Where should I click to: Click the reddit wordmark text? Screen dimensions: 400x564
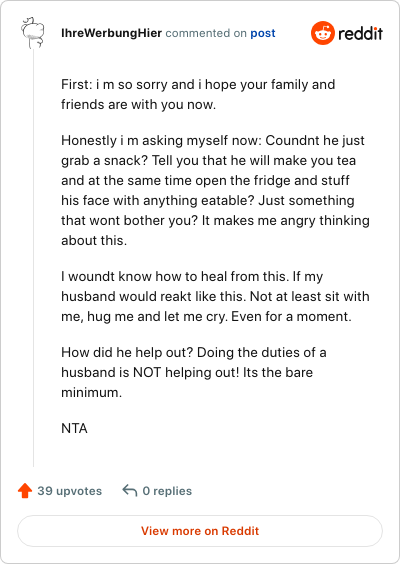pos(360,33)
